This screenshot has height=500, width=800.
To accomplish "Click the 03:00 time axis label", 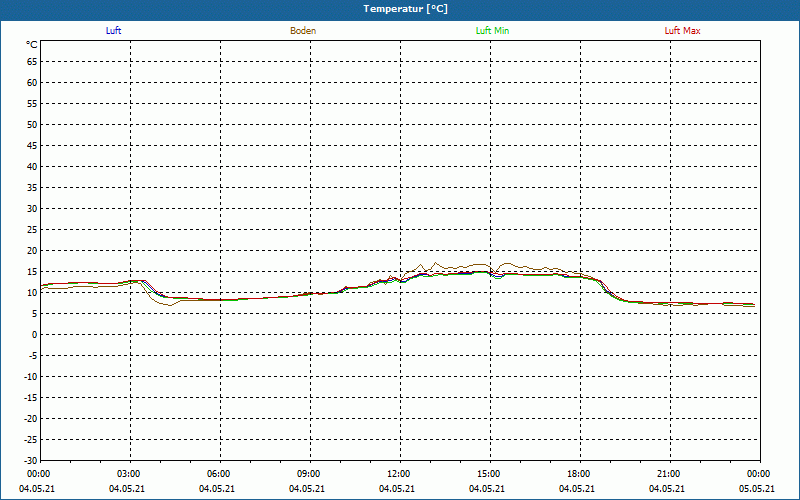I will pos(130,474).
